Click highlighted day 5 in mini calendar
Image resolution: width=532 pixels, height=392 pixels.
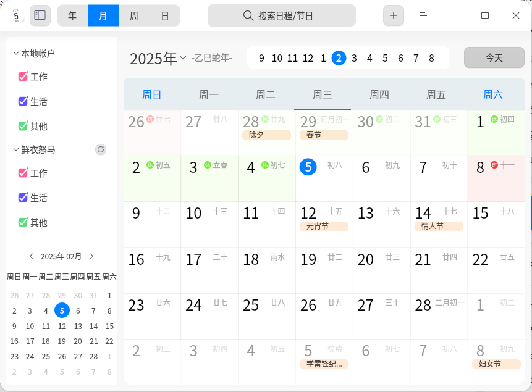click(x=62, y=311)
